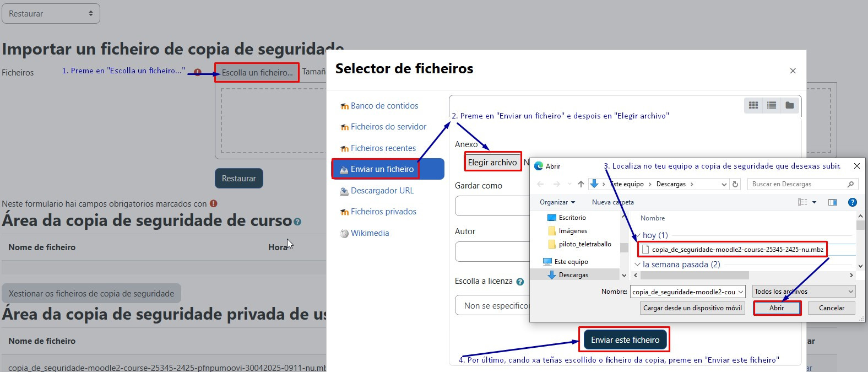Select Ficheiros recentes repository

tap(383, 148)
